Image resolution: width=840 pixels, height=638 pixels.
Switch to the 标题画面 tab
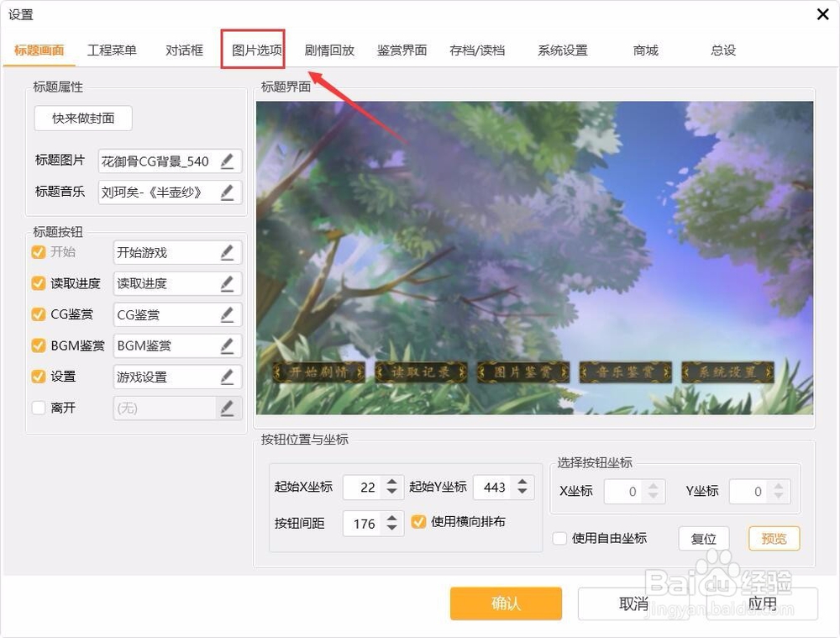click(x=39, y=50)
